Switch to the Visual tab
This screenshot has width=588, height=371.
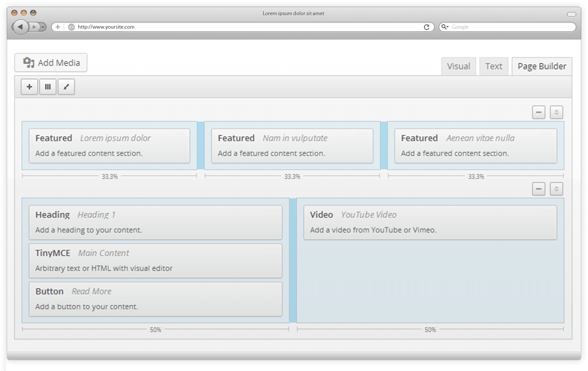coord(458,66)
